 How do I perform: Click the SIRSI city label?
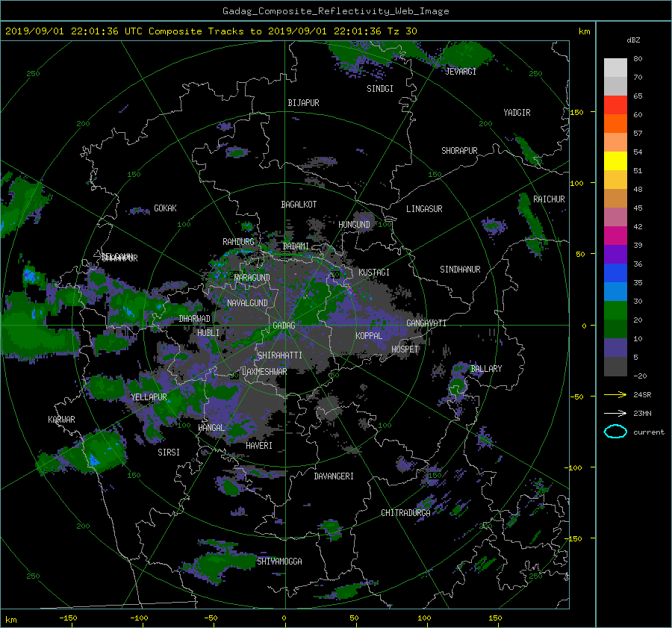[169, 453]
